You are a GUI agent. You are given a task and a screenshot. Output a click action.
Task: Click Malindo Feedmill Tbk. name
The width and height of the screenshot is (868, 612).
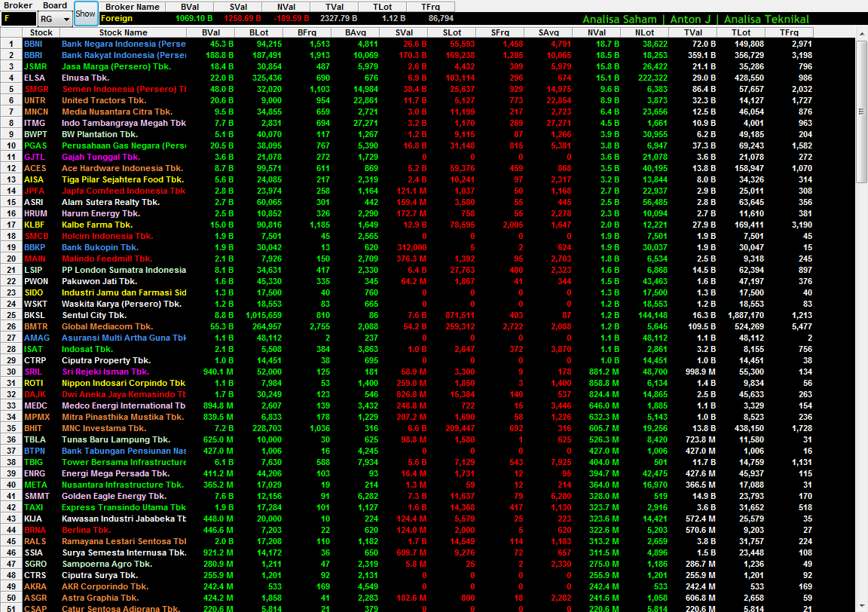(107, 259)
